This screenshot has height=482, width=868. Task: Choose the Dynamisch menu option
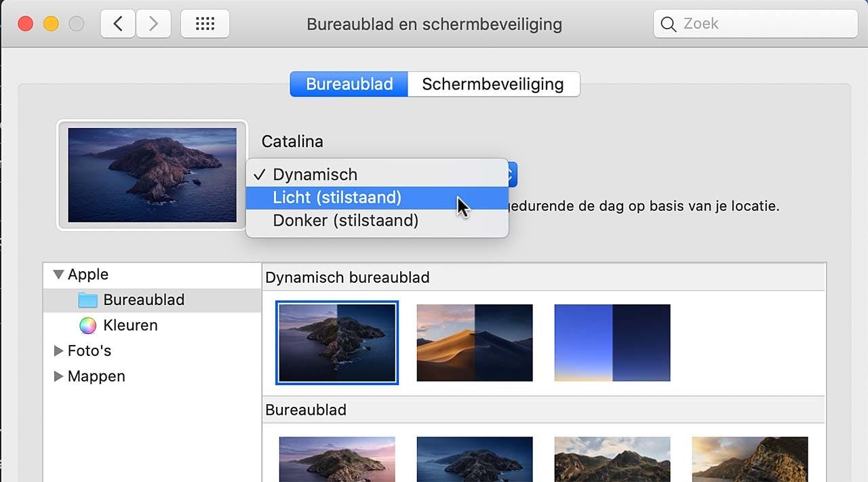point(377,174)
